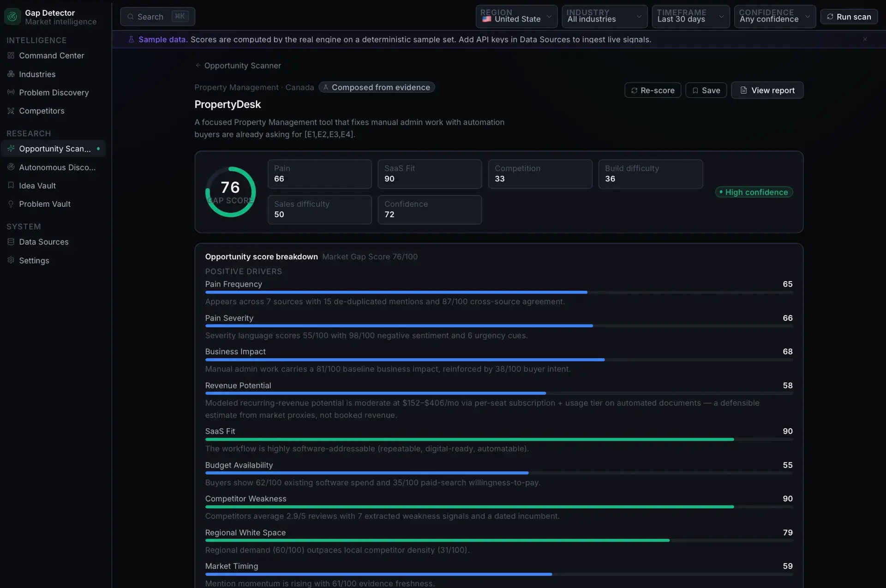886x588 pixels.
Task: Open the Problem Vault
Action: (x=53, y=204)
